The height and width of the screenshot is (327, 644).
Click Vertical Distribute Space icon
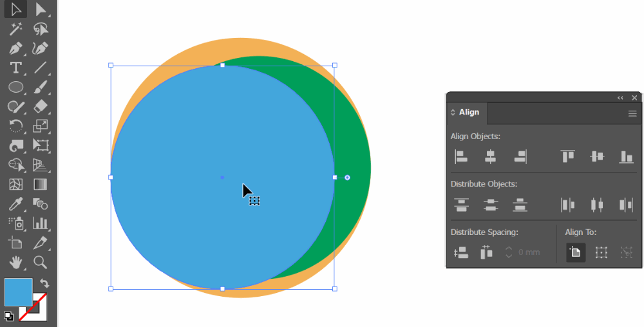pyautogui.click(x=461, y=252)
